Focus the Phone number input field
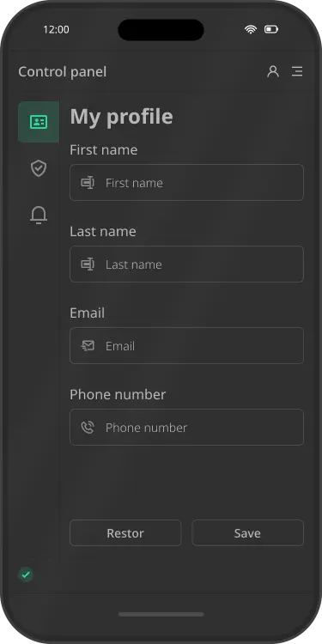 click(x=187, y=427)
